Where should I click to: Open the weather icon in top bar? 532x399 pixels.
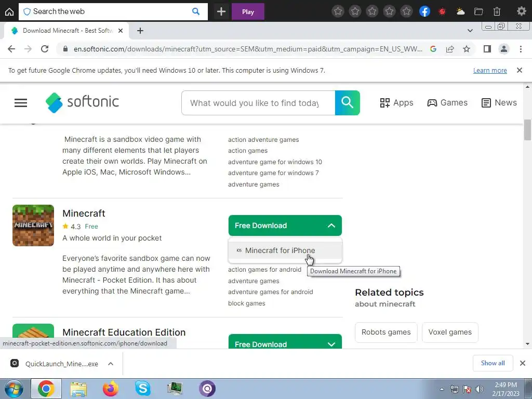[x=460, y=11]
